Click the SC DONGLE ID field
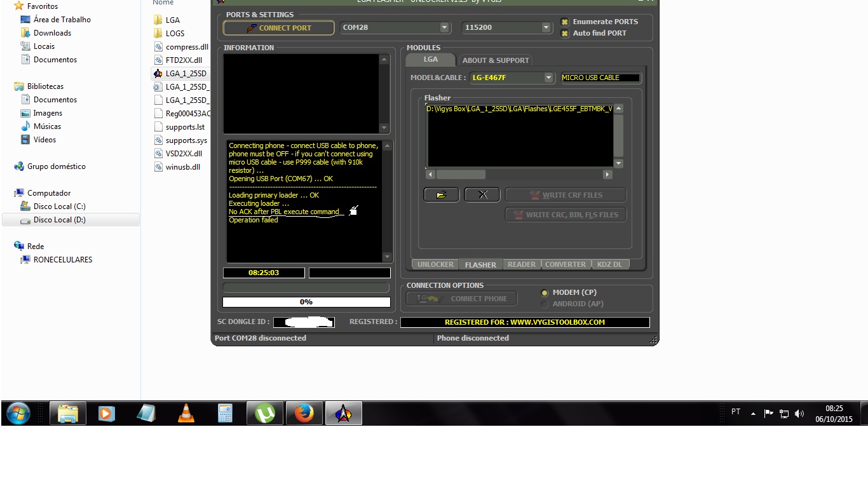 (x=304, y=322)
